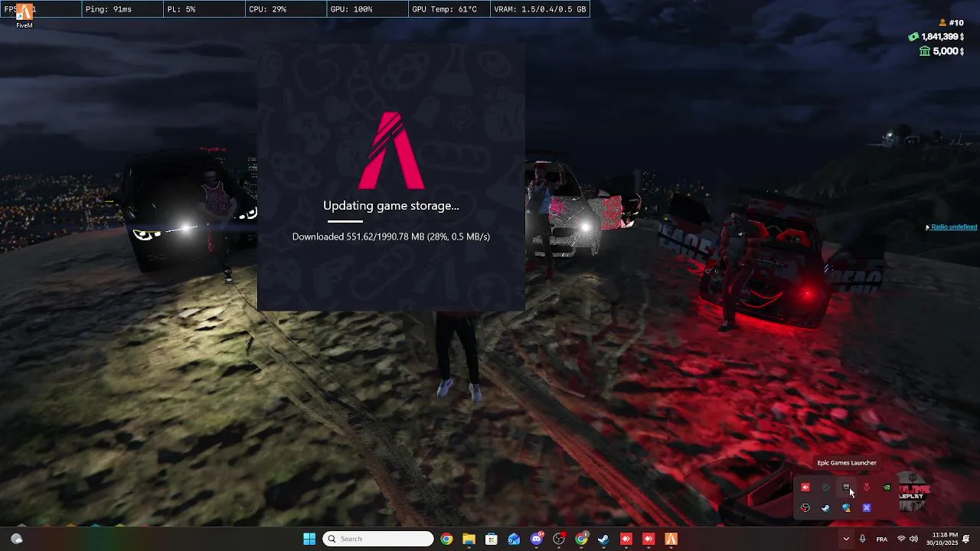Open Outlook from the taskbar

tap(514, 539)
